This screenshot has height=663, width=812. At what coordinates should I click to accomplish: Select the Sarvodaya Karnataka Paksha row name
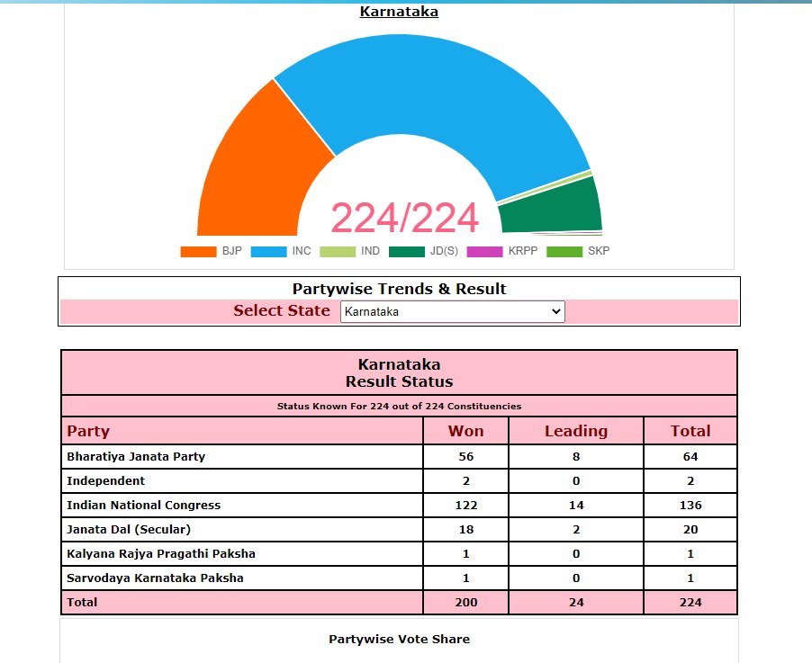[155, 578]
